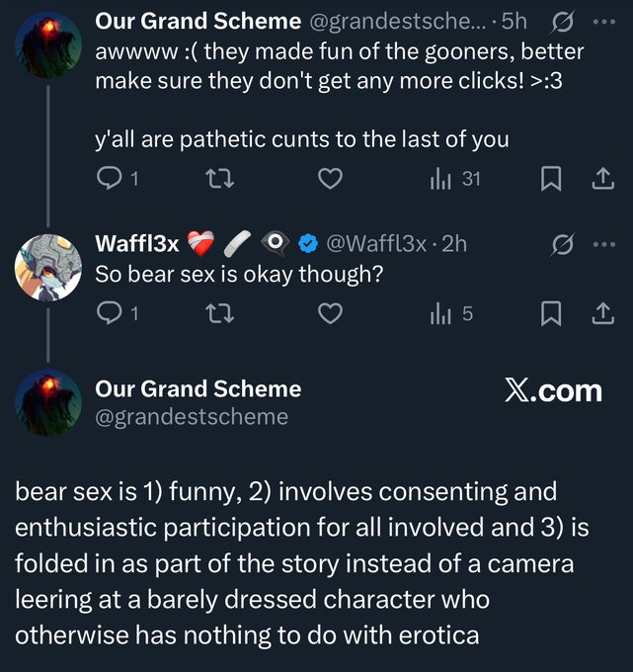Bookmark Waffl3x's post

point(553,313)
